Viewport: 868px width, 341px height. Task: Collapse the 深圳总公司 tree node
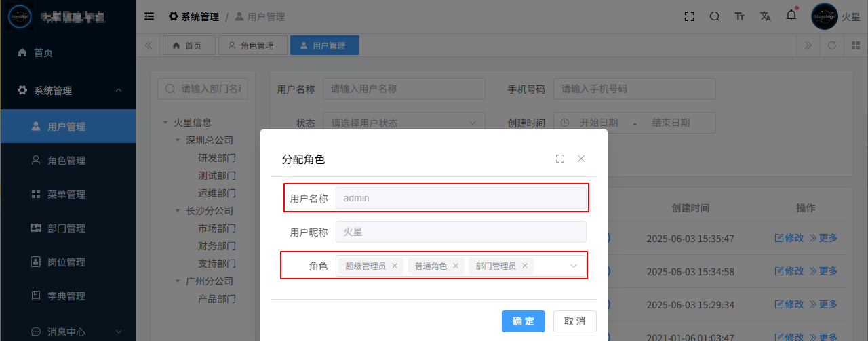pyautogui.click(x=178, y=140)
